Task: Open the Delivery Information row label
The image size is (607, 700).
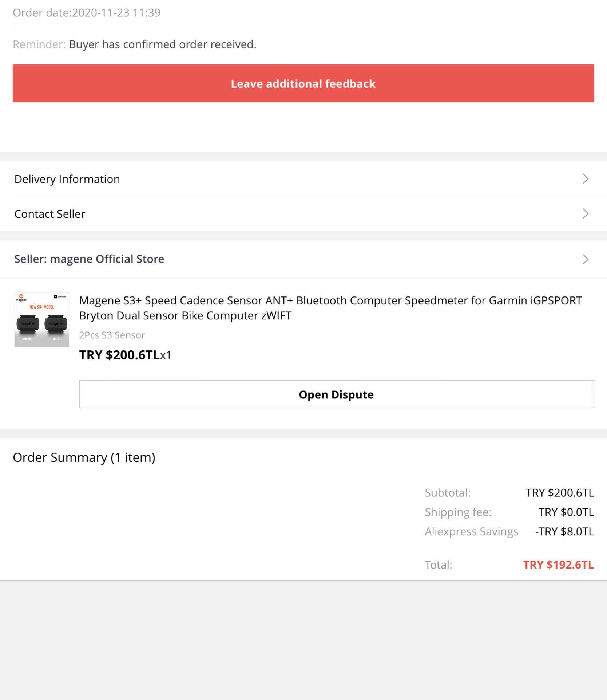Action: pyautogui.click(x=67, y=179)
